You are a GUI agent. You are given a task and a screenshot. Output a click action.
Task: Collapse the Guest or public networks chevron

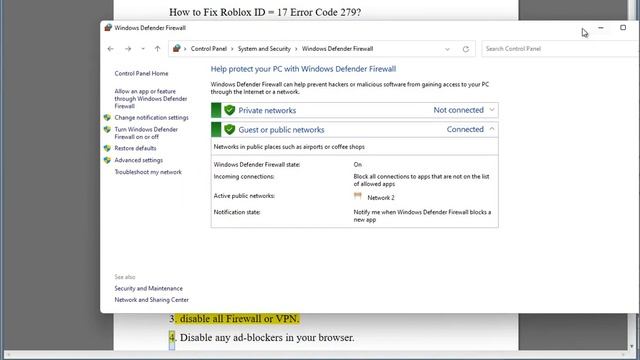click(x=492, y=129)
